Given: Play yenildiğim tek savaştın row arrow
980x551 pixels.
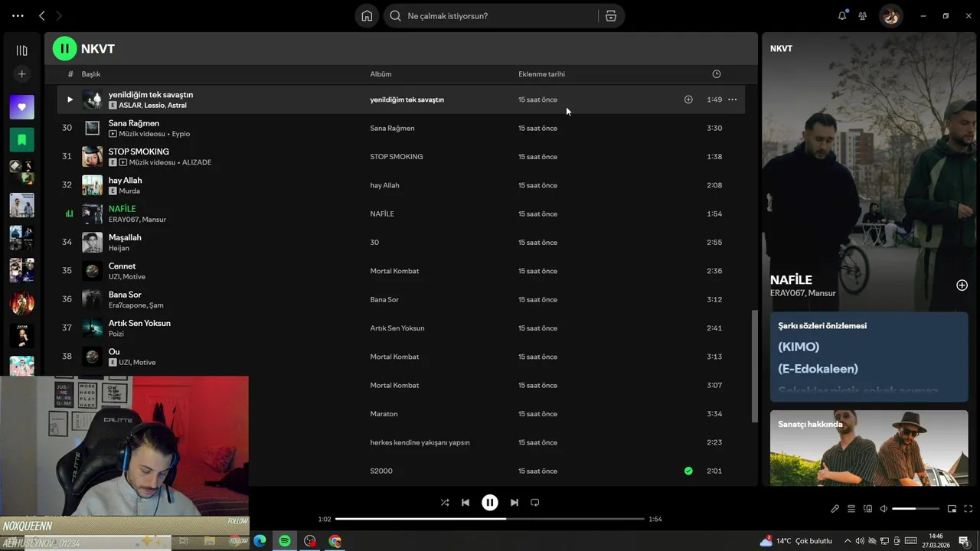Looking at the screenshot, I should click(x=70, y=99).
